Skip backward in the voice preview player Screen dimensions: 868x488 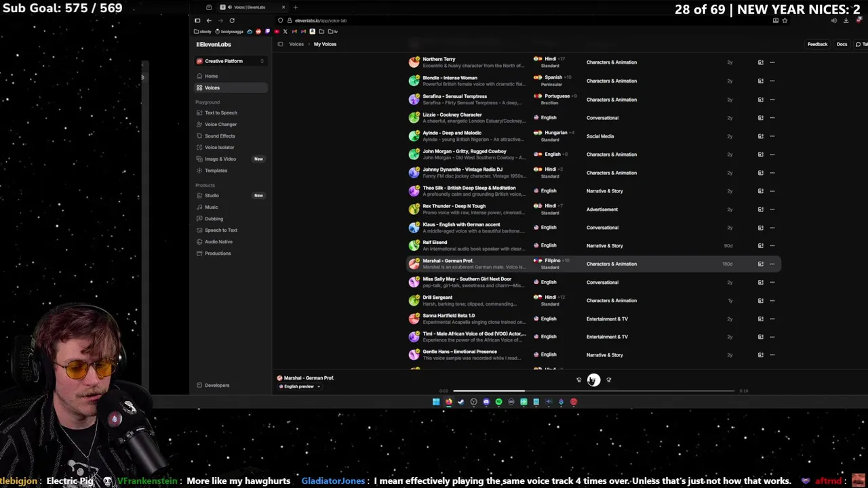click(578, 380)
